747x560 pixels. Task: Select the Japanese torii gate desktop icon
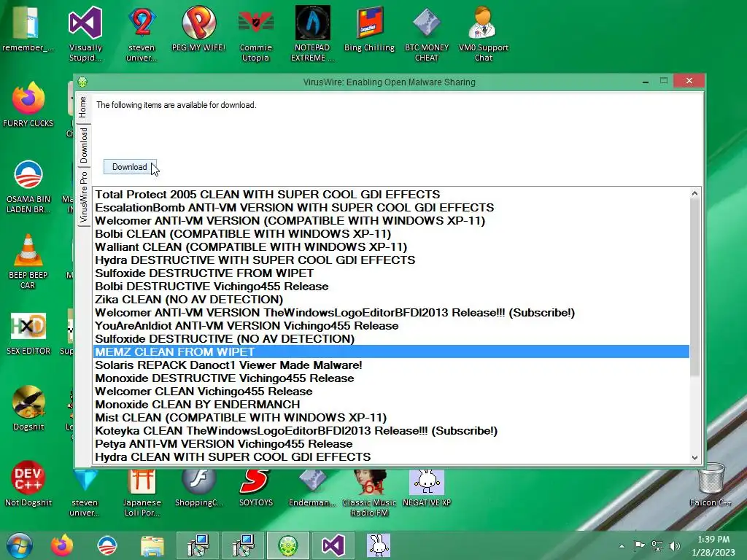pyautogui.click(x=142, y=493)
